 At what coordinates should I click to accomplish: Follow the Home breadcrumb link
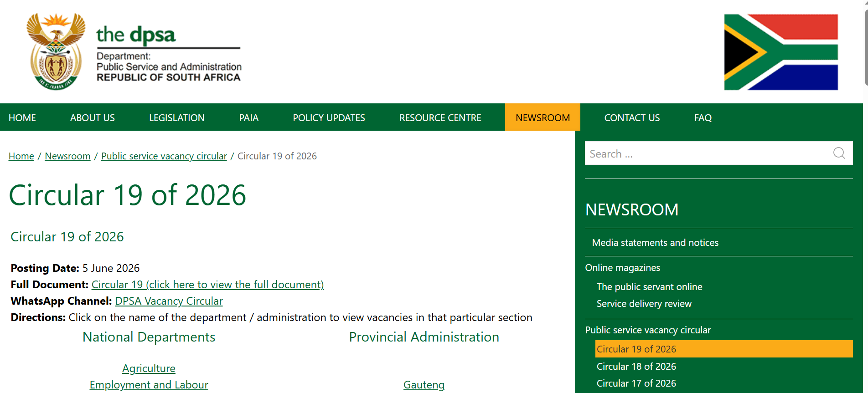[21, 156]
